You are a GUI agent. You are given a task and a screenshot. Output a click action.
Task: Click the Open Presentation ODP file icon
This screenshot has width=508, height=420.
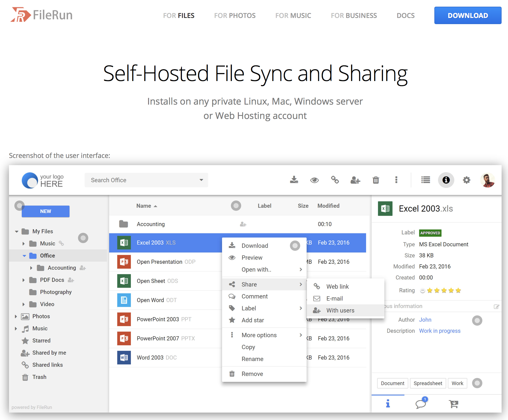tap(124, 262)
